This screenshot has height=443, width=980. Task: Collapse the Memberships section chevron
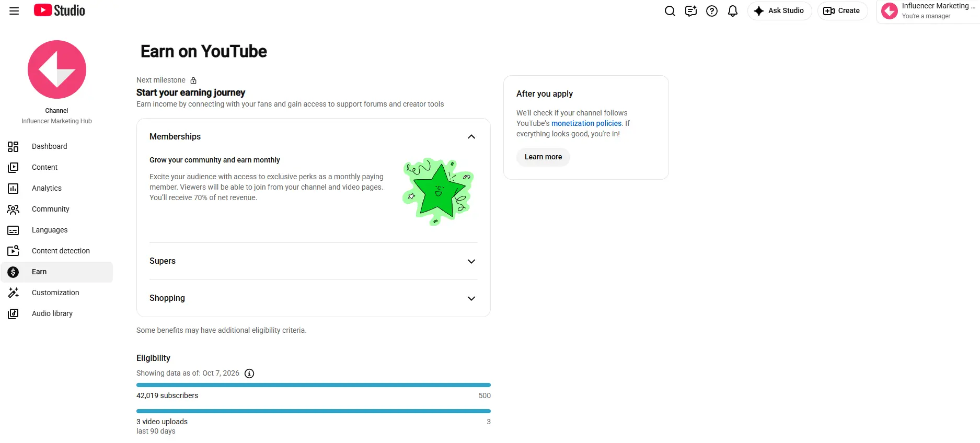tap(471, 137)
